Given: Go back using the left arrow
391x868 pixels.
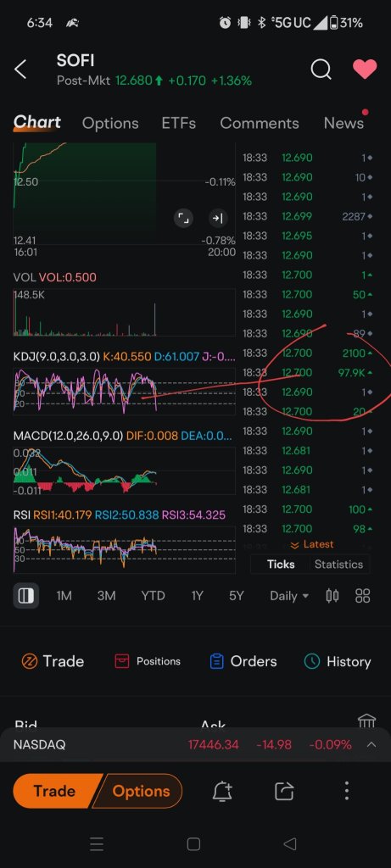Looking at the screenshot, I should point(20,70).
